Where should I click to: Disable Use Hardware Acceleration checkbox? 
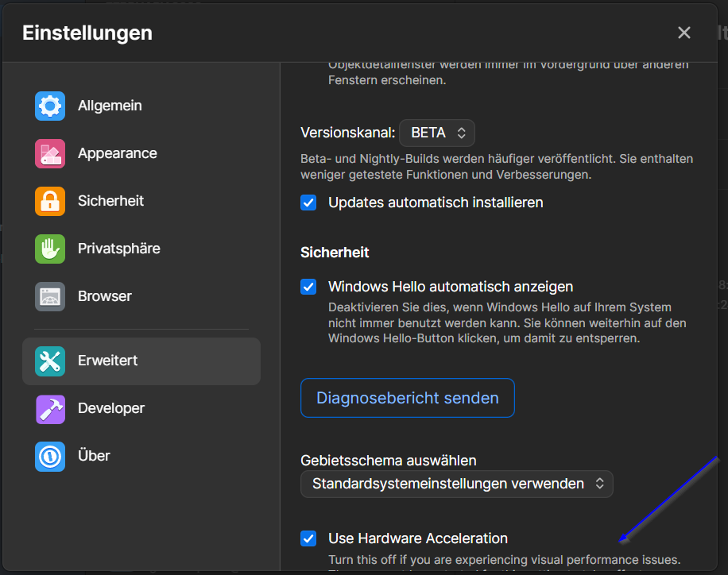click(308, 538)
